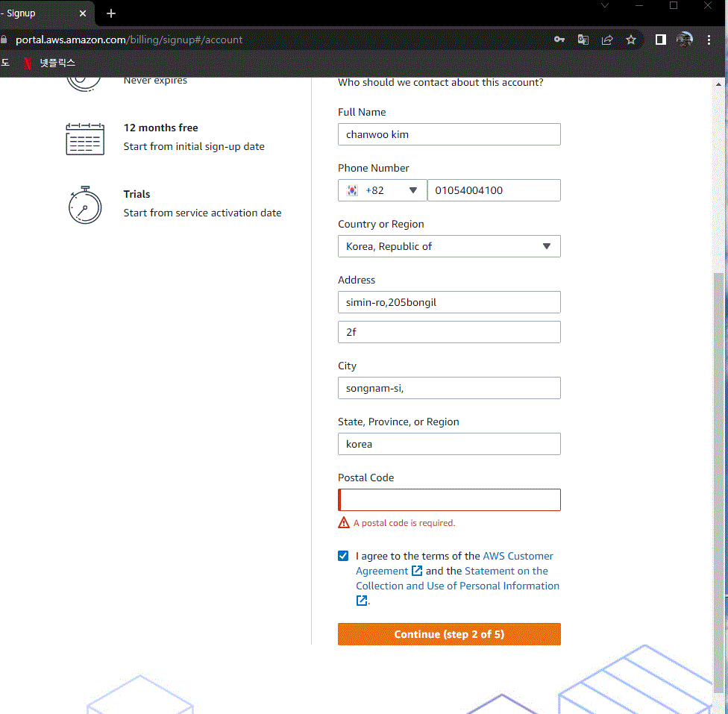Open the tab search chevron

point(604,5)
